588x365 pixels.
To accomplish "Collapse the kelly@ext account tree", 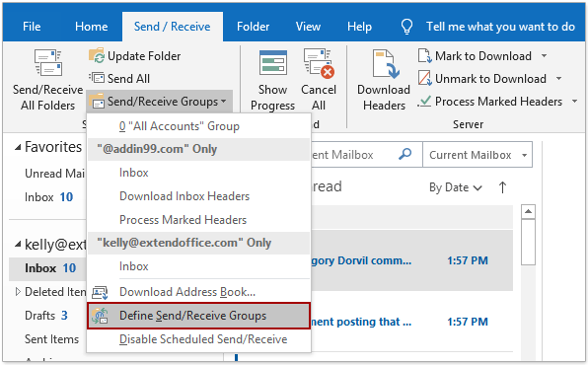I will [18, 245].
